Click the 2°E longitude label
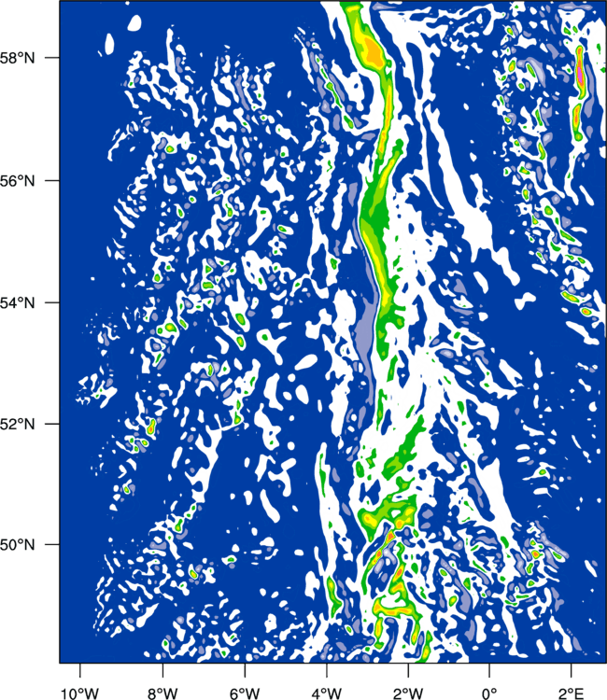The image size is (607, 700). click(572, 693)
